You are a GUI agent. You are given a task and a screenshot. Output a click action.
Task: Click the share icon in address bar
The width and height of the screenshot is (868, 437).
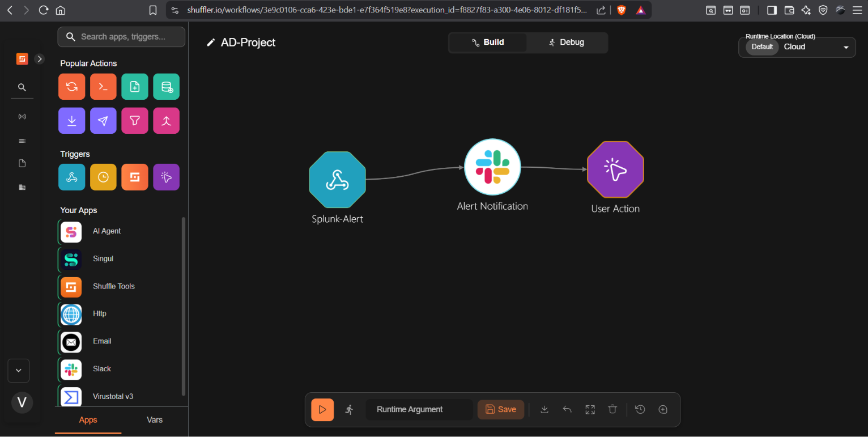[x=601, y=10]
